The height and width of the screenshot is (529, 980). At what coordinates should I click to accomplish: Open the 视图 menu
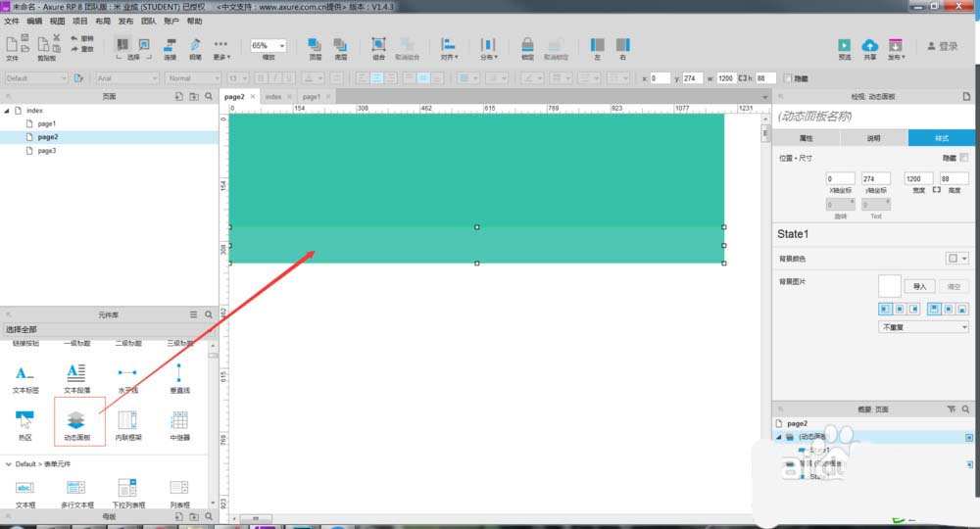(58, 22)
